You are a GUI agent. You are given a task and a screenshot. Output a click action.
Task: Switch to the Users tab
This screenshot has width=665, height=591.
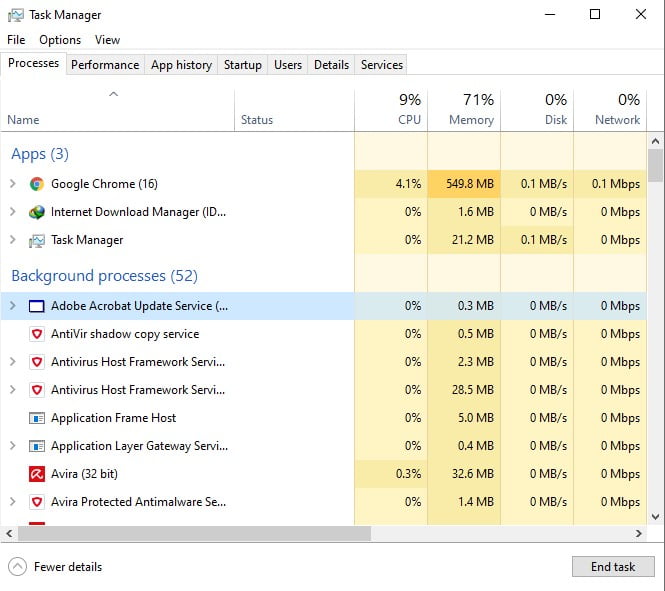coord(288,65)
